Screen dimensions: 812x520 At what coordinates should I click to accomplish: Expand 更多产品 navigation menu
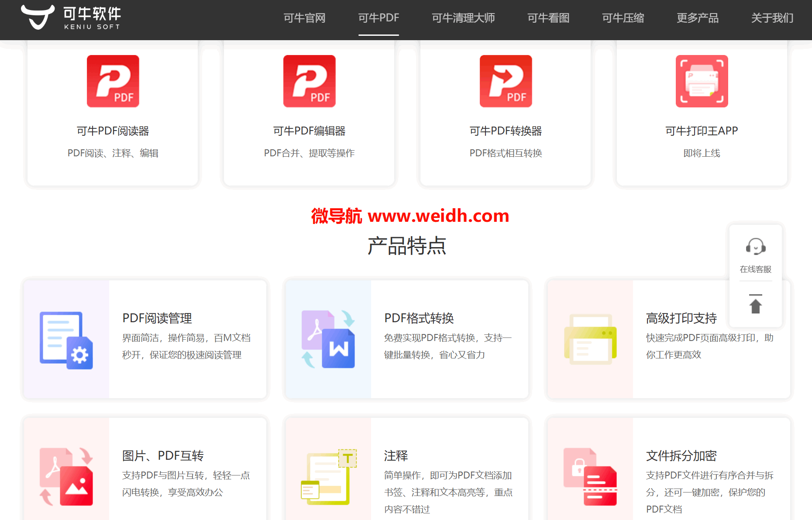698,18
